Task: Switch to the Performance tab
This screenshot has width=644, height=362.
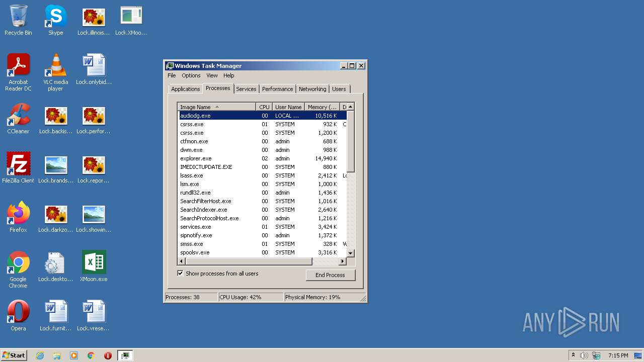Action: pos(277,89)
